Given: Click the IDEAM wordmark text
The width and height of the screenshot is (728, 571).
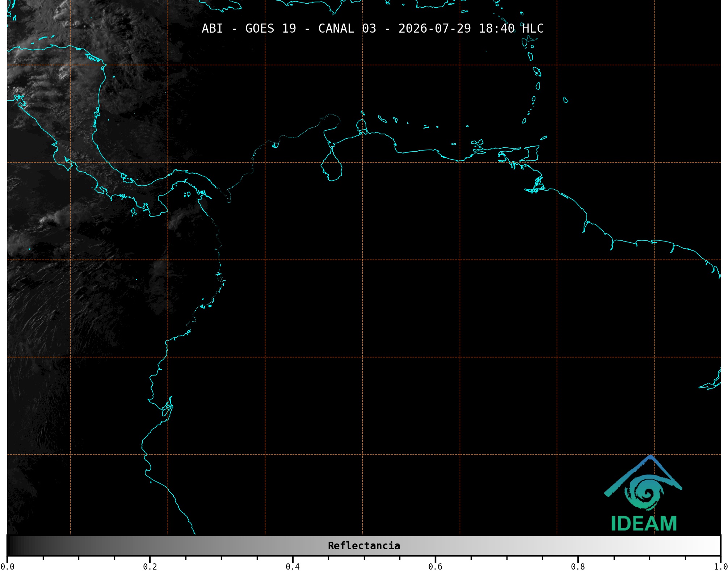Looking at the screenshot, I should click(x=644, y=524).
